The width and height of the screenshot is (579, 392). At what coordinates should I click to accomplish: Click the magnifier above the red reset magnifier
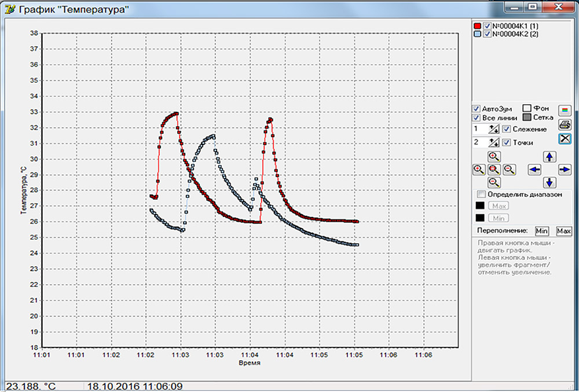click(494, 156)
